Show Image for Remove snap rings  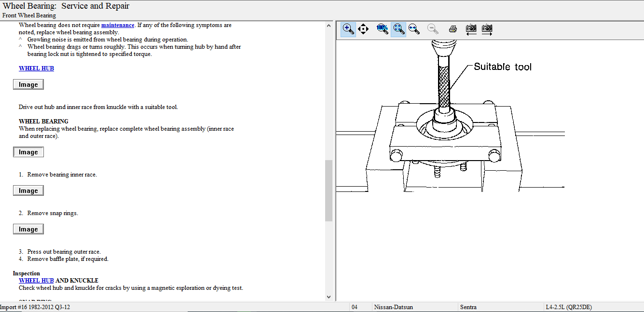point(28,230)
